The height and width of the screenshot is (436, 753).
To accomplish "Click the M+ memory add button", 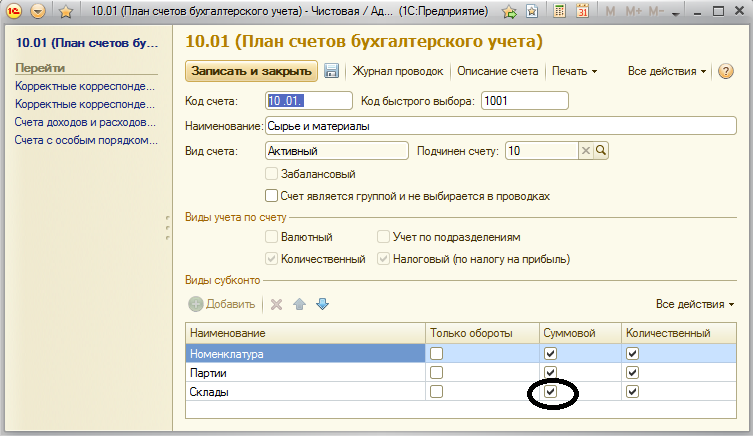I will (633, 11).
